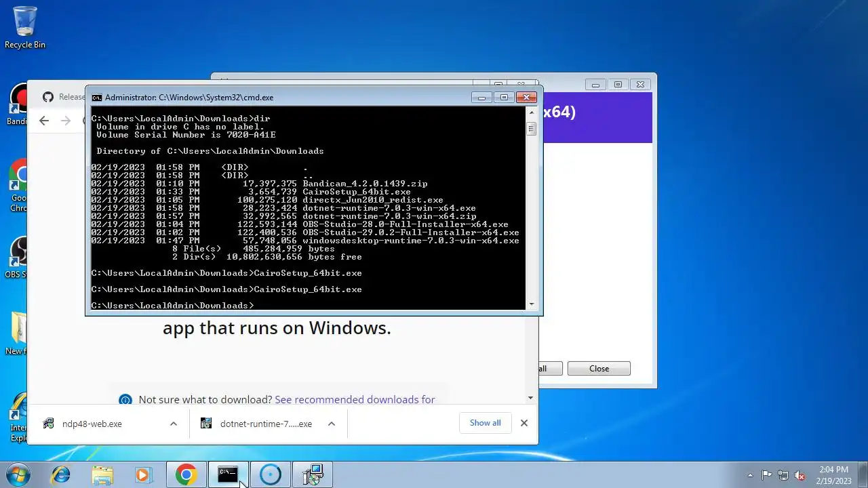Expand dotnet-runtime download options chevron
The height and width of the screenshot is (488, 868).
[332, 424]
